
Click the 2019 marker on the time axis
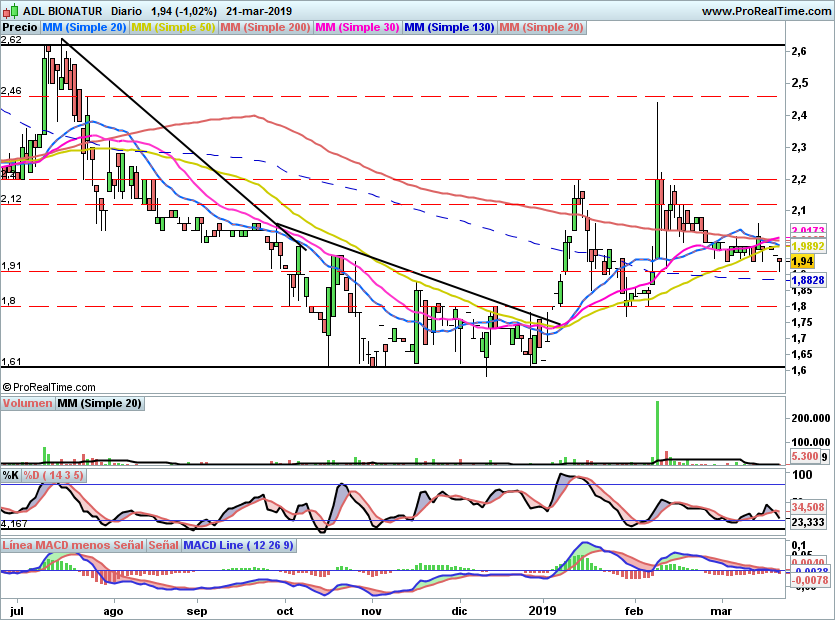click(x=542, y=608)
